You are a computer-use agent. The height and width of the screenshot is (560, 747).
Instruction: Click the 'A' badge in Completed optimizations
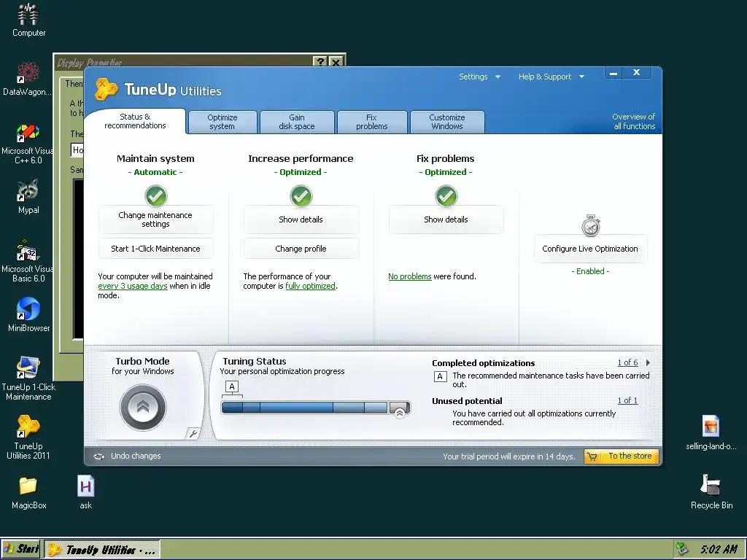pyautogui.click(x=440, y=377)
